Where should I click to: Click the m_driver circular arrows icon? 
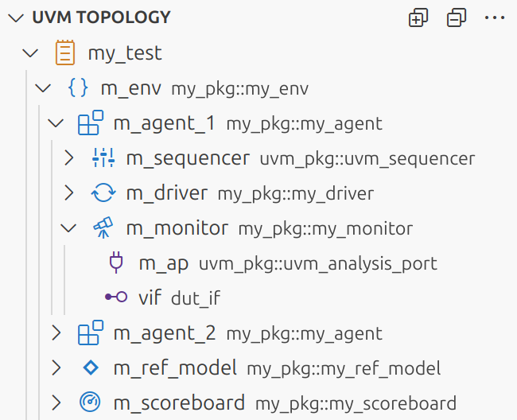click(103, 193)
